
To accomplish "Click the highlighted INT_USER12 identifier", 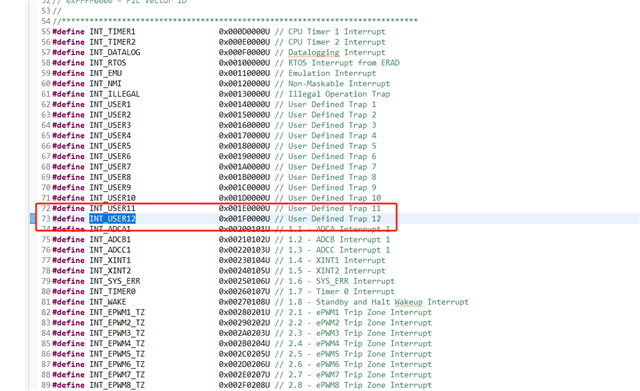I will [113, 219].
